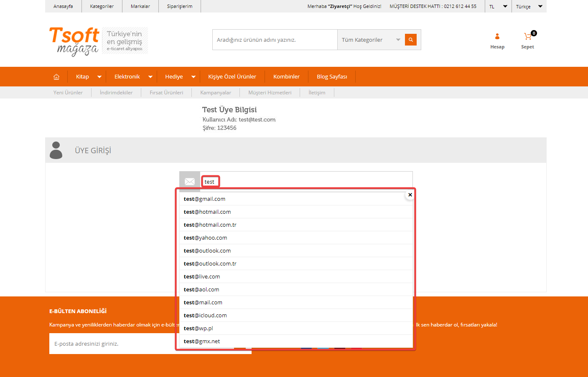Open İndirimdekiler link

coord(116,93)
